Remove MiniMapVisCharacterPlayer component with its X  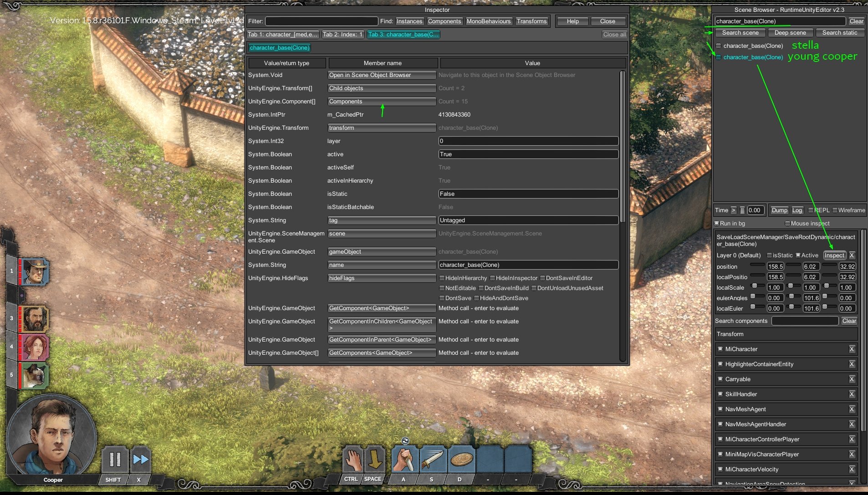coord(852,454)
